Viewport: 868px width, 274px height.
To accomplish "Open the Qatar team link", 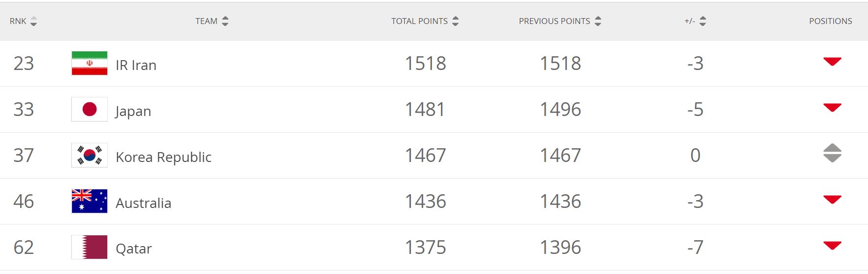I will click(x=133, y=249).
